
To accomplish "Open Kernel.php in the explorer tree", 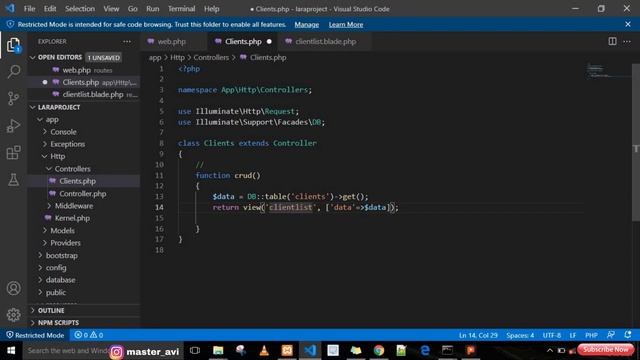I will coord(72,218).
